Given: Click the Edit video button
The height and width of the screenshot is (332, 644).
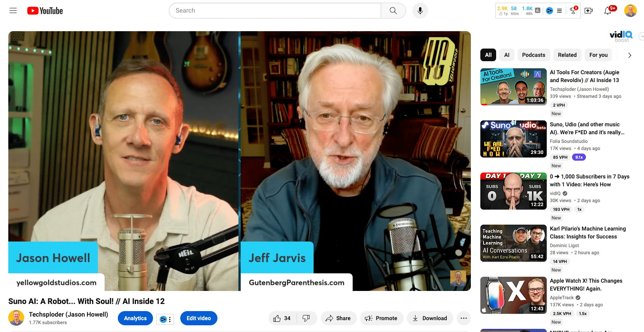Looking at the screenshot, I should pos(198,318).
